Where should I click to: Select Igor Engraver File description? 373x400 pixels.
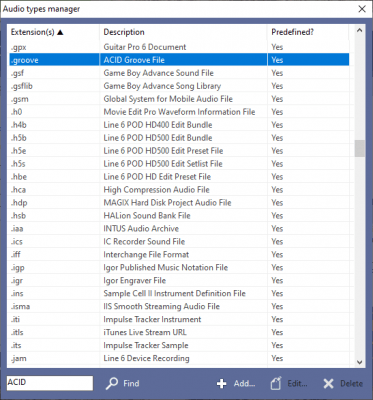click(x=134, y=281)
